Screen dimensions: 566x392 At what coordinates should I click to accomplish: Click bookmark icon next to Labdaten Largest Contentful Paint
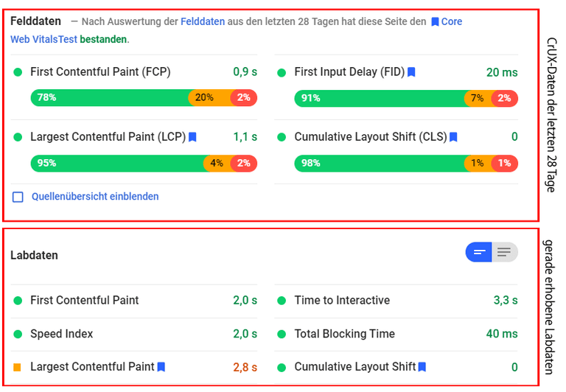(161, 367)
